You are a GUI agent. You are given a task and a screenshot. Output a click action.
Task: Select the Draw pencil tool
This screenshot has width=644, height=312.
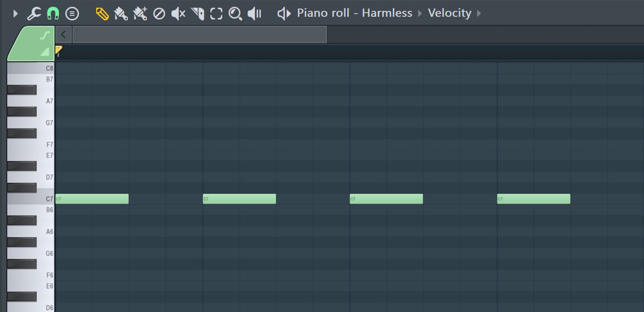pos(102,14)
